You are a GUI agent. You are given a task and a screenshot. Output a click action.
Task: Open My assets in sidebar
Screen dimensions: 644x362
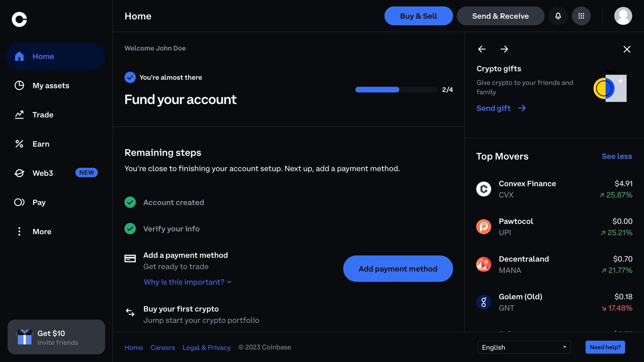(x=50, y=85)
